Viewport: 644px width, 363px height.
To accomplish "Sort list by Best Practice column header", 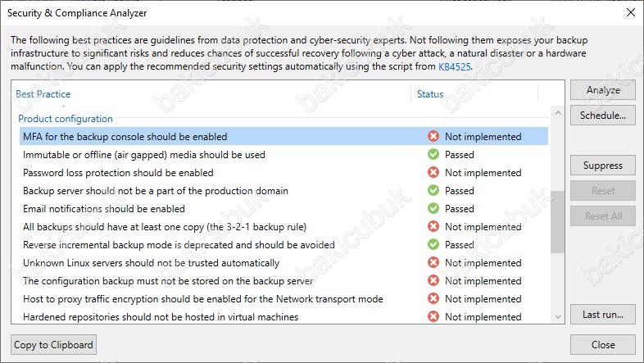I will [x=43, y=94].
